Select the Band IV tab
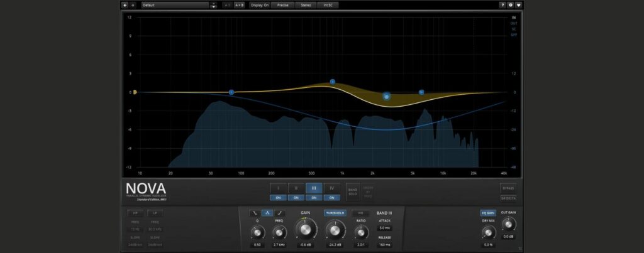 click(x=331, y=188)
